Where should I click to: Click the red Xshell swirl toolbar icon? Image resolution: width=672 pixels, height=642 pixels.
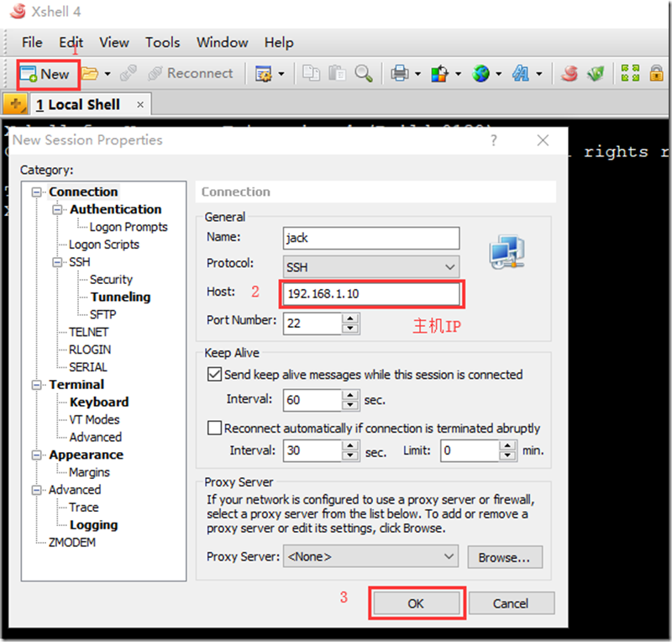(570, 73)
